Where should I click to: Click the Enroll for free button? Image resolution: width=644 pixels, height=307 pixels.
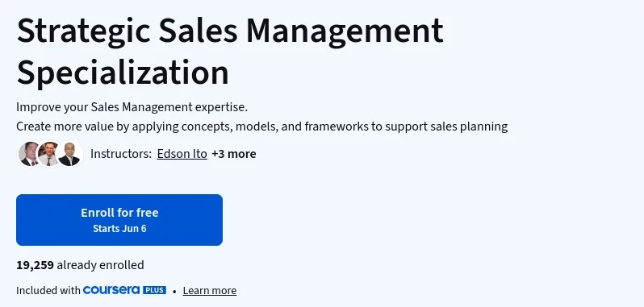point(119,220)
